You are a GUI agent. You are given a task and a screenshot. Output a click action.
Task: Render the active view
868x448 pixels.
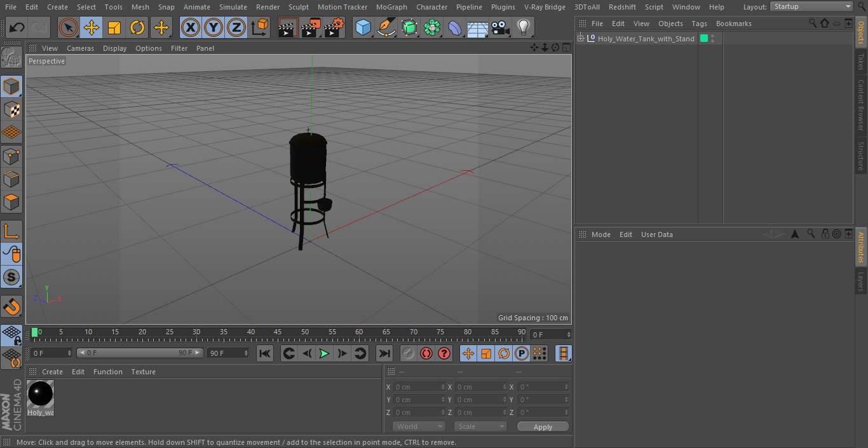coord(288,27)
